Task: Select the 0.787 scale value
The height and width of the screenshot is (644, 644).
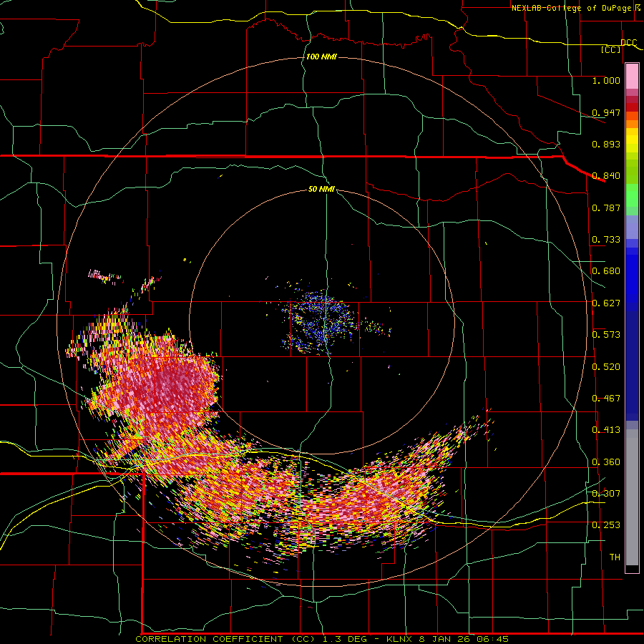Action: tap(606, 208)
